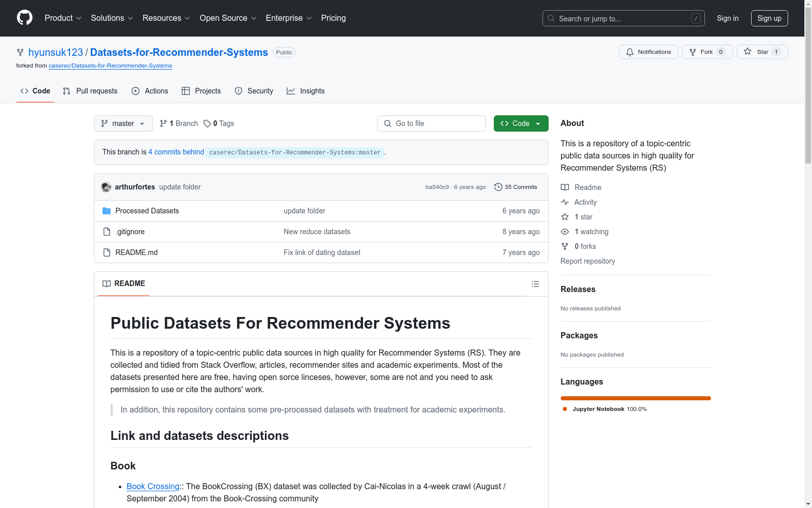Screen dimensions: 812x508
Task: Open Releases section heading link
Action: click(578, 289)
